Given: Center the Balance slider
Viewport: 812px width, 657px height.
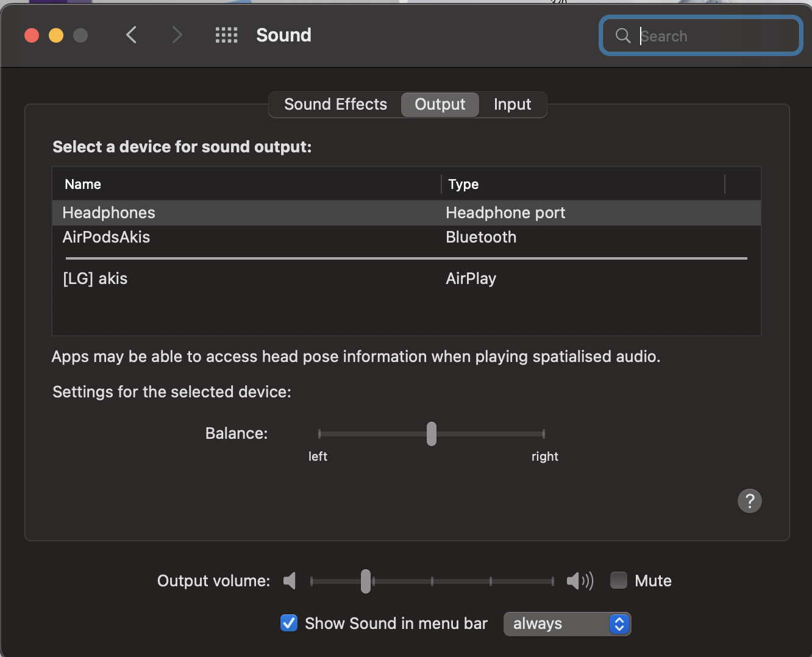Looking at the screenshot, I should tap(431, 433).
